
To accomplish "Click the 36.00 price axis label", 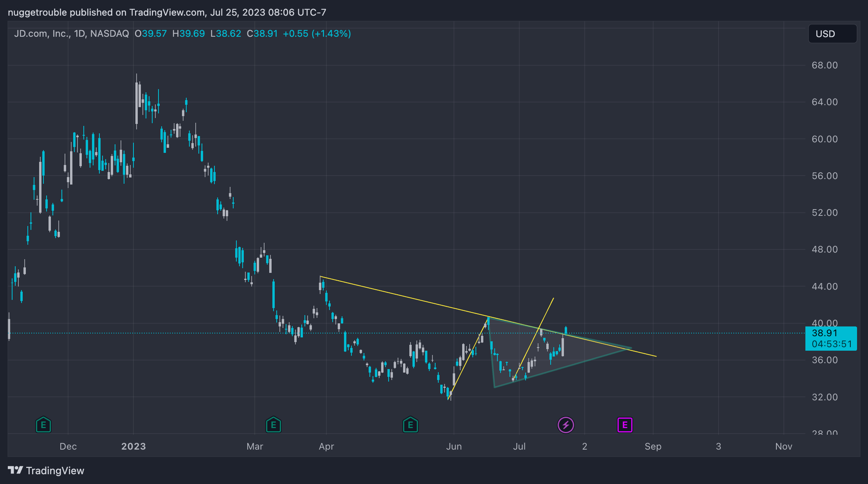I will [825, 360].
